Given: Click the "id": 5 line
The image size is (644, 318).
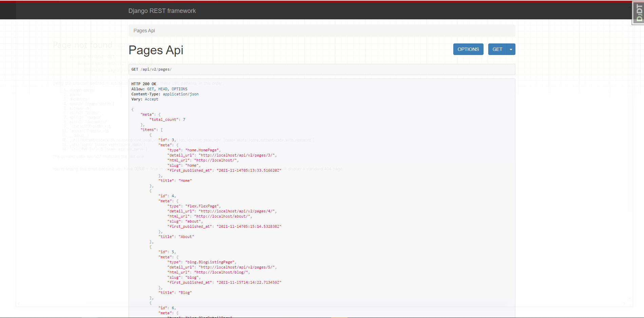Looking at the screenshot, I should [x=167, y=252].
